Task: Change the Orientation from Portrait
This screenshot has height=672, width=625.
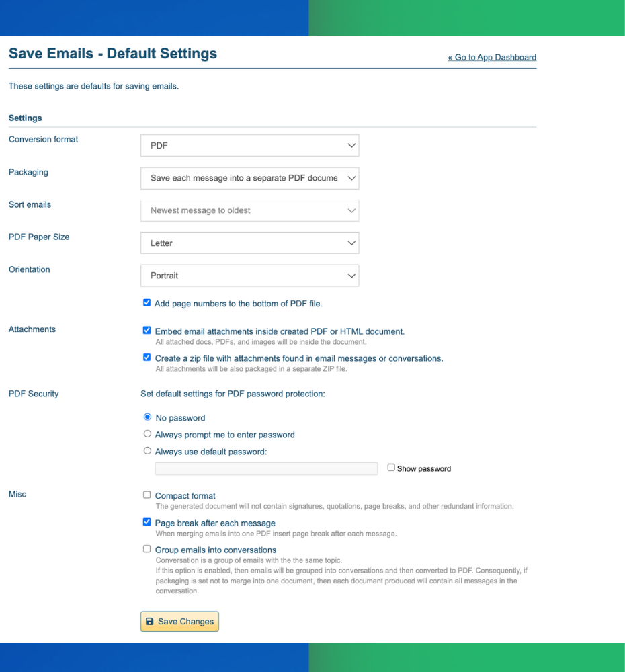Action: (x=249, y=276)
